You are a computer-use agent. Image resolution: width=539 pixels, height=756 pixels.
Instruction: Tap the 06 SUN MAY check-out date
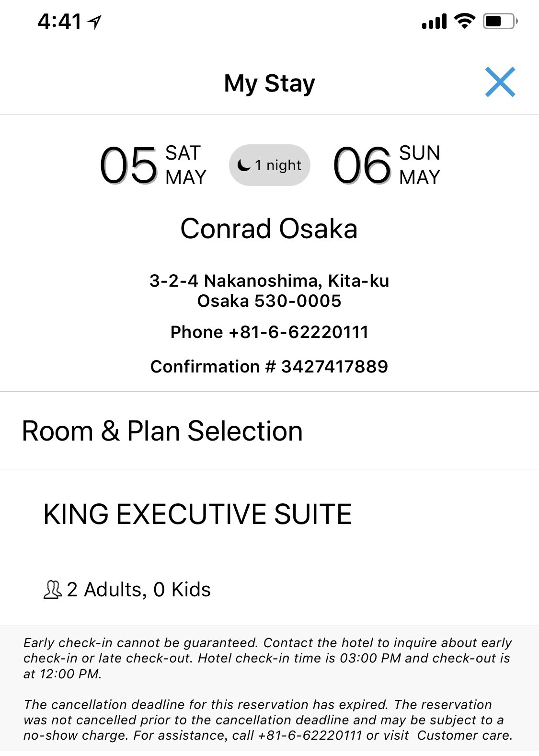386,165
